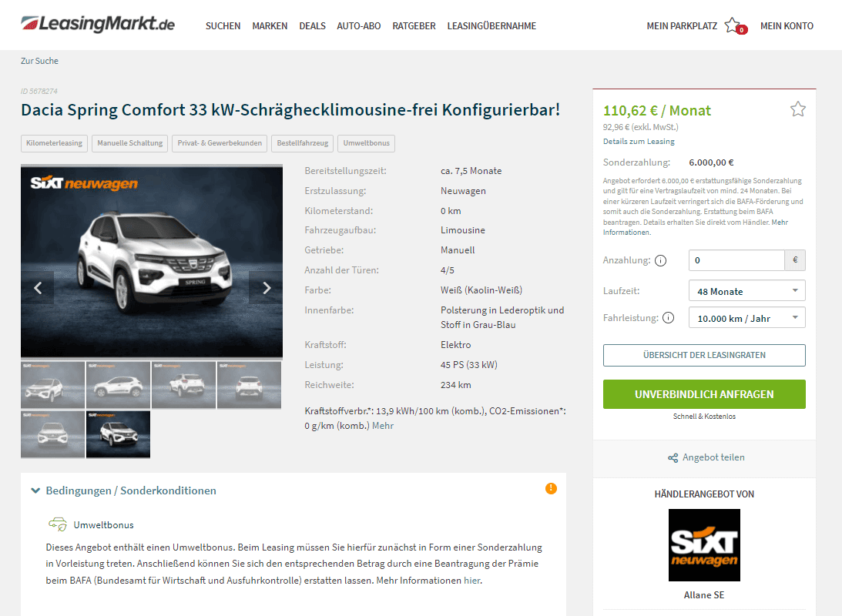
Task: Click the LeasingMarkt.de logo
Action: tap(98, 24)
